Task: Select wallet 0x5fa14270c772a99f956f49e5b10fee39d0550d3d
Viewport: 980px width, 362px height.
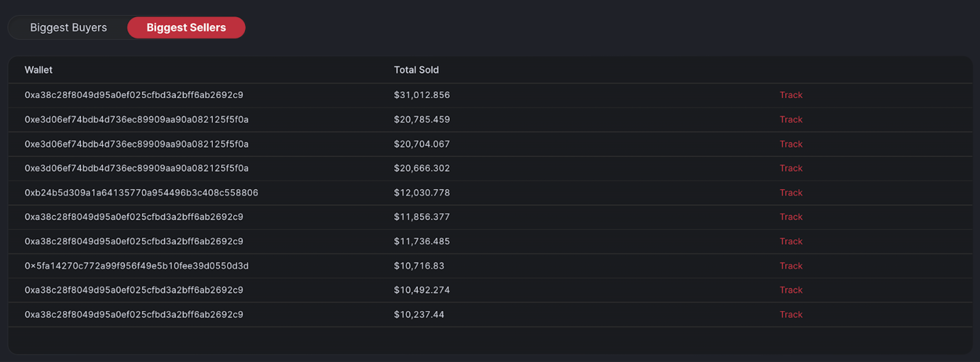Action: (137, 266)
